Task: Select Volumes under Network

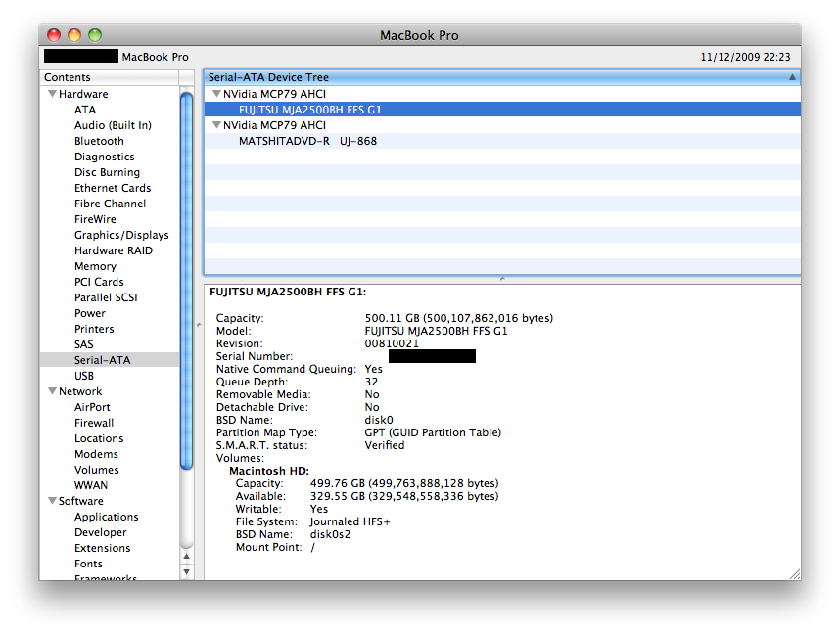Action: point(96,470)
